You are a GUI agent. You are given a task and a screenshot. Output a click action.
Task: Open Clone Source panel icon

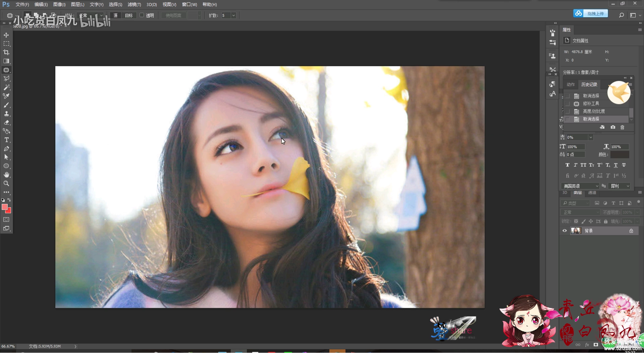coord(552,56)
